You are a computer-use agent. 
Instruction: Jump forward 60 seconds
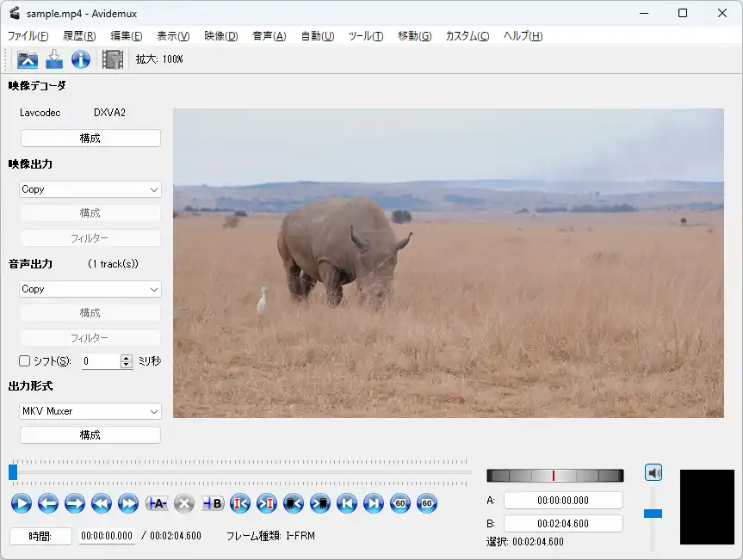[x=427, y=504]
